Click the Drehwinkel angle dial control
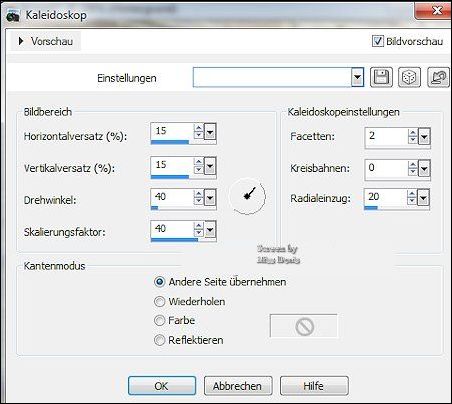 tap(247, 196)
